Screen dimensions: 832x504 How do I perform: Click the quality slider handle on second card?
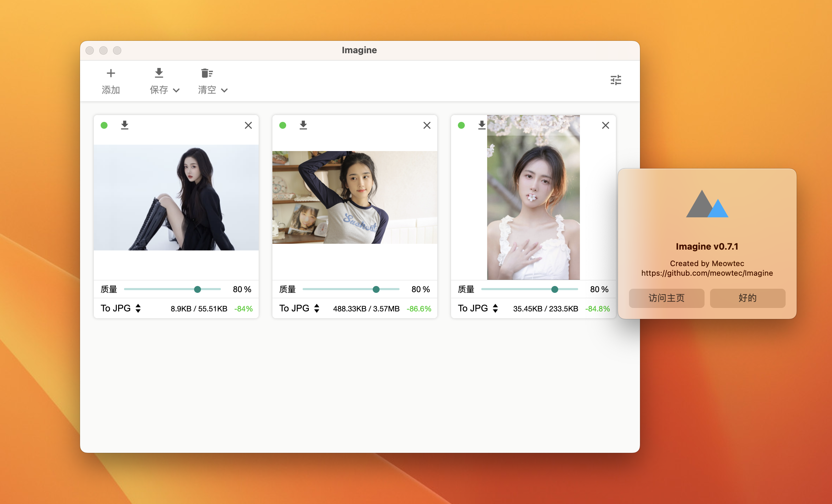point(376,289)
